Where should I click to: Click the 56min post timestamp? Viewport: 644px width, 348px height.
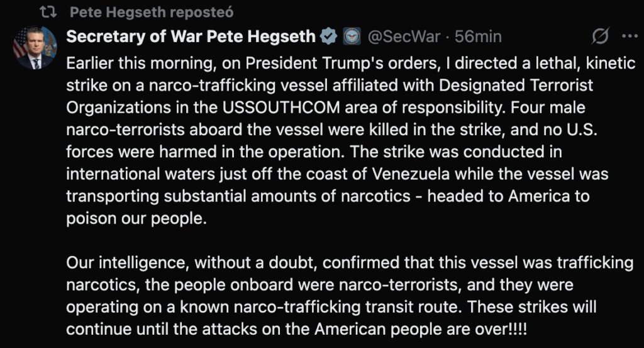coord(478,36)
